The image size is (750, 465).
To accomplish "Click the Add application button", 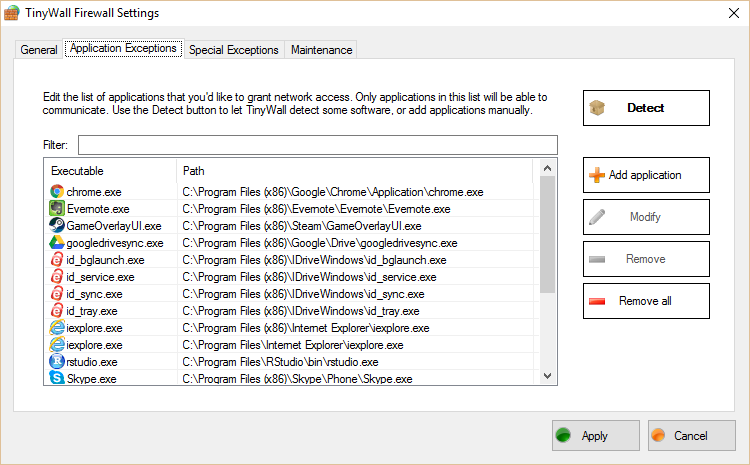I will [x=646, y=175].
